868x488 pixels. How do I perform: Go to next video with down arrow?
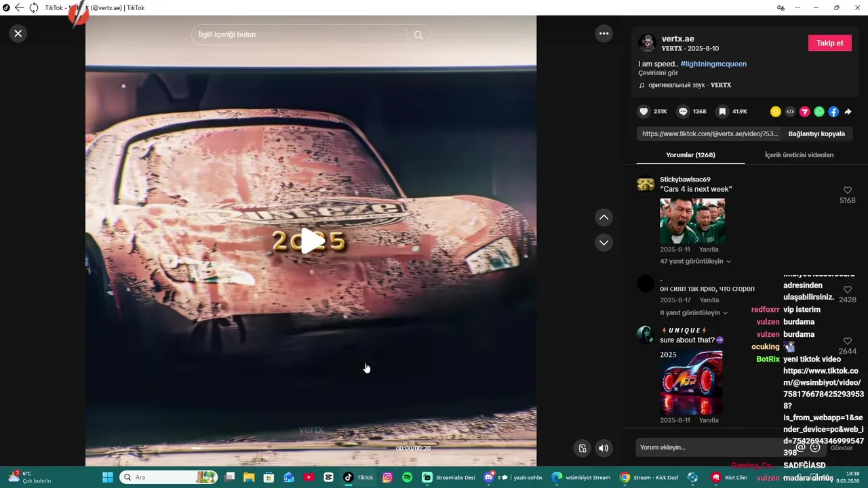click(604, 242)
